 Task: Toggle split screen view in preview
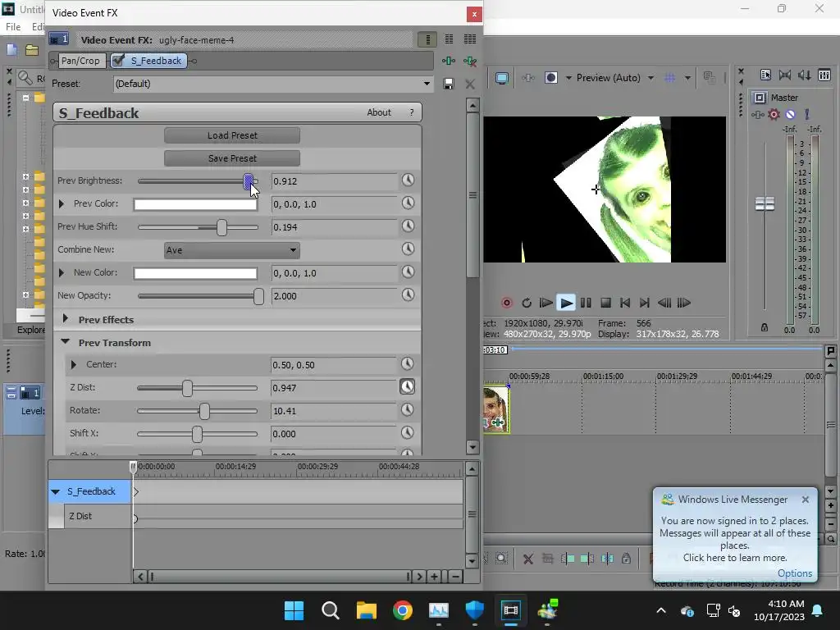point(550,78)
